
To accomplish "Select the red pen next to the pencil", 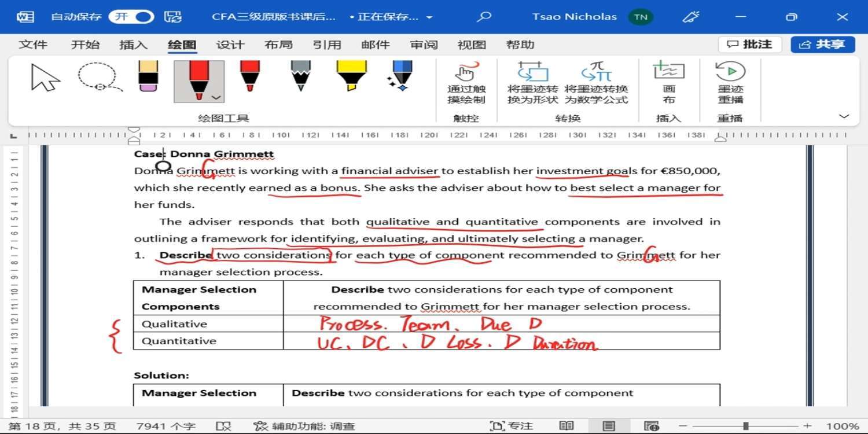I will [x=249, y=76].
